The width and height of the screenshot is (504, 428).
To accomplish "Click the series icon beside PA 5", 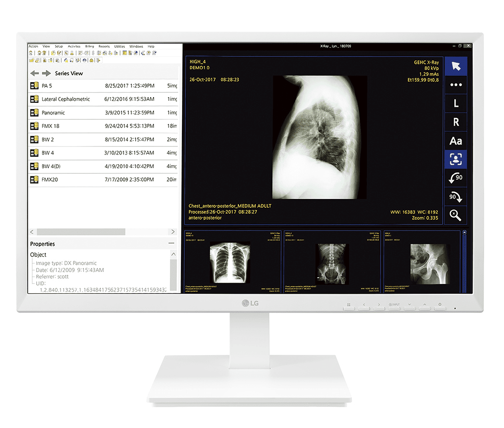I will pyautogui.click(x=34, y=86).
